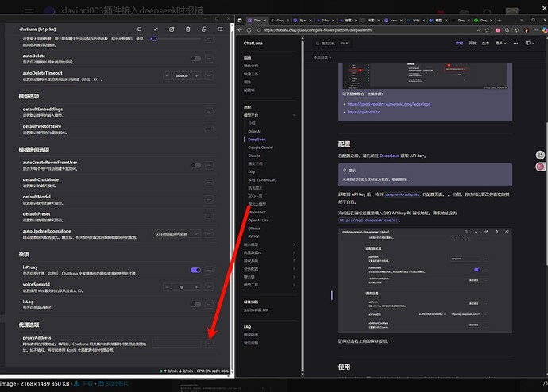Click the download icon in image viewer bar
The width and height of the screenshot is (548, 392).
(x=75, y=383)
